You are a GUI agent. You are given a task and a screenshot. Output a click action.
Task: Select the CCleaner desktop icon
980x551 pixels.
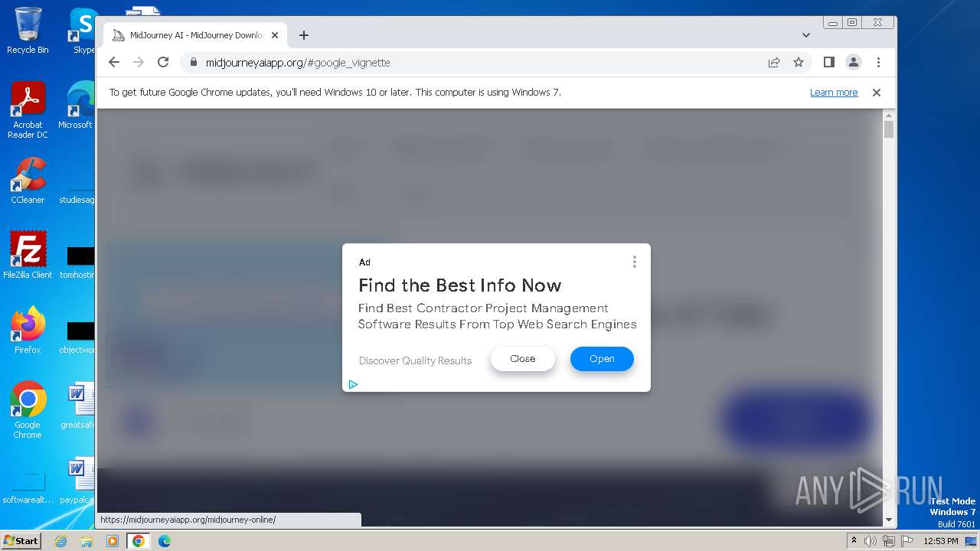[x=28, y=181]
